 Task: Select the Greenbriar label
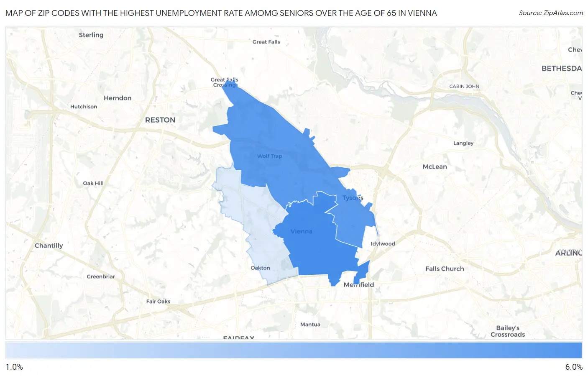point(101,276)
